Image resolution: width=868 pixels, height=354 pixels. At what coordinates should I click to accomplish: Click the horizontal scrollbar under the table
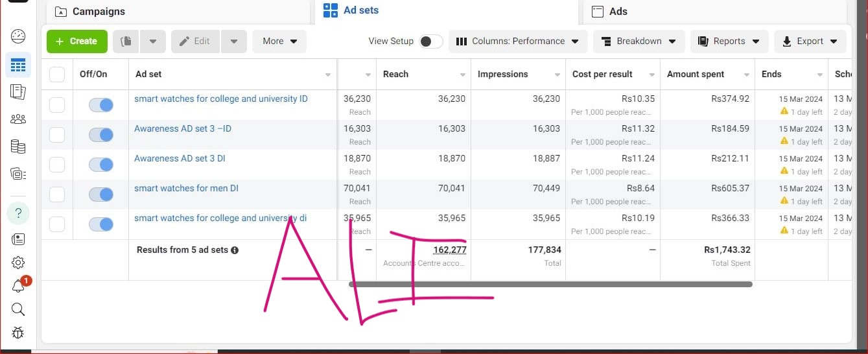550,284
